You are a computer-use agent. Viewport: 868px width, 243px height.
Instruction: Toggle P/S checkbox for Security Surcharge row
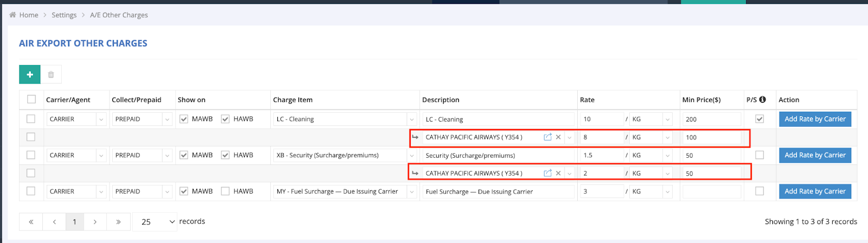coord(759,155)
